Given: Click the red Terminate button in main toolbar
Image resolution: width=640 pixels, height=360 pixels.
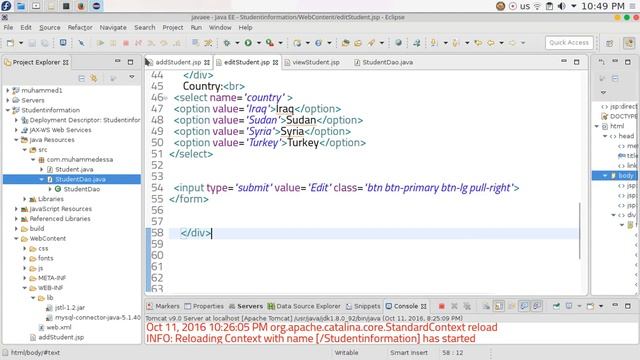Looking at the screenshot, I should [126, 43].
